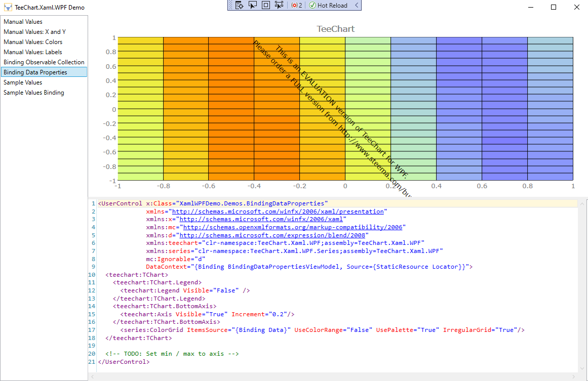Click the xmlns:teechart namespace line
588x381 pixels.
point(285,243)
